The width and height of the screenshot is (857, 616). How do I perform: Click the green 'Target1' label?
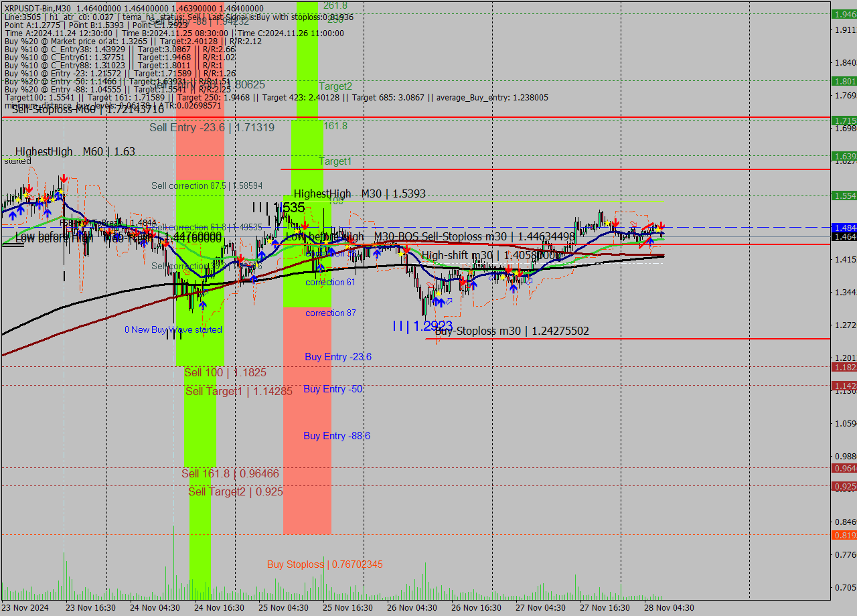point(335,161)
